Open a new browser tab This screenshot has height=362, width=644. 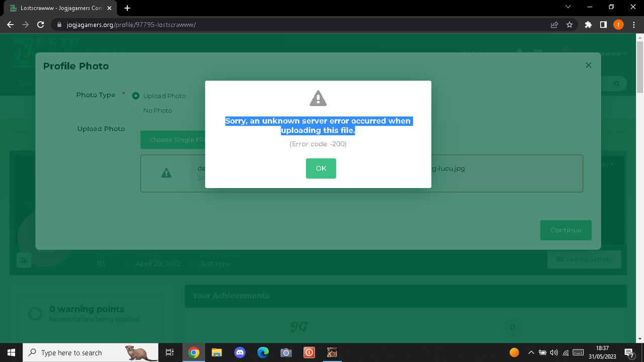127,8
